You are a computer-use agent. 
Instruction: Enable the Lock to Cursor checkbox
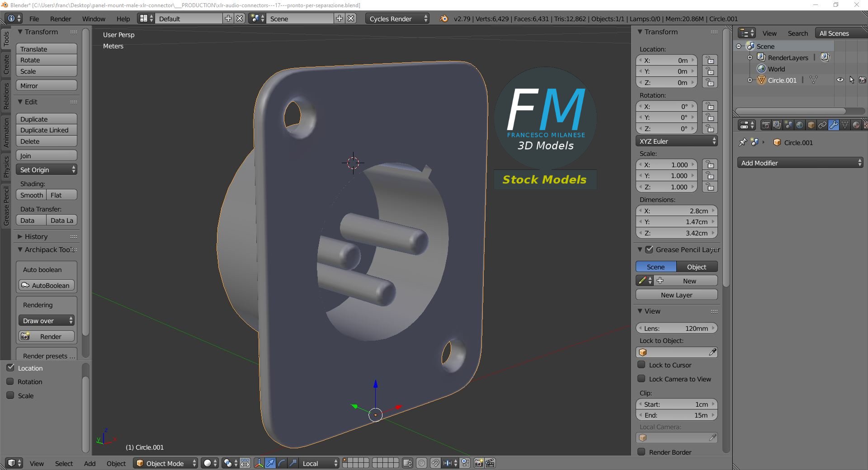(x=641, y=365)
